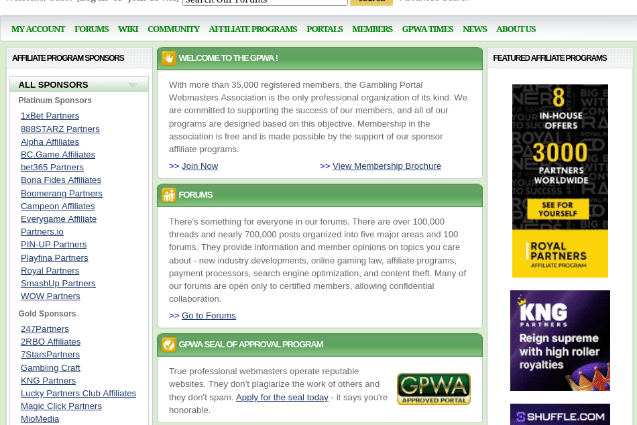The image size is (637, 425).
Task: Open the News menu item
Action: point(474,29)
